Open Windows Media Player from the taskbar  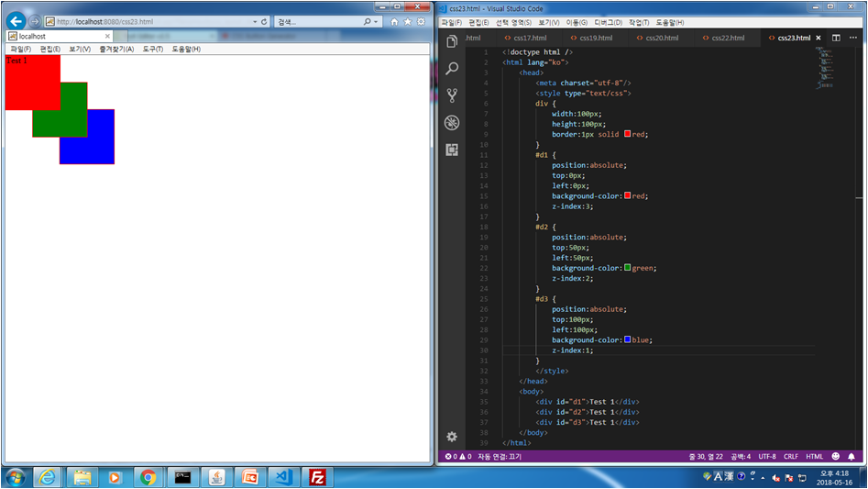point(115,477)
